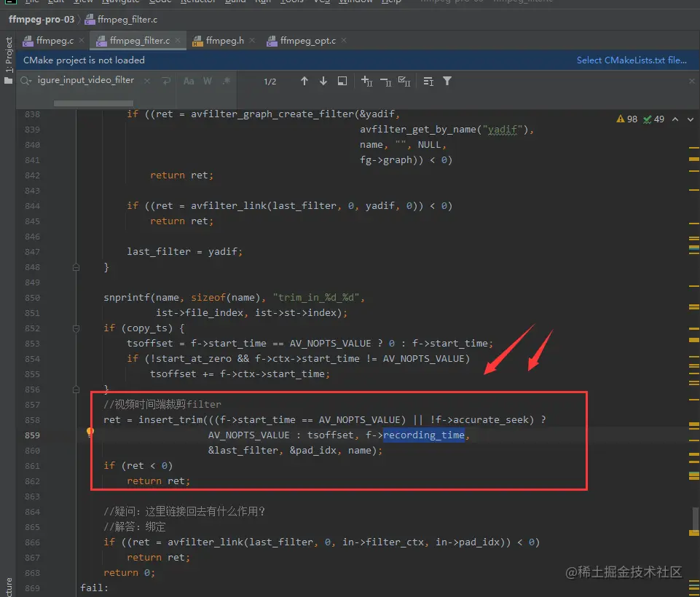Viewport: 700px width, 597px height.
Task: Click Select CMakeLists.txt file link
Action: [x=632, y=60]
